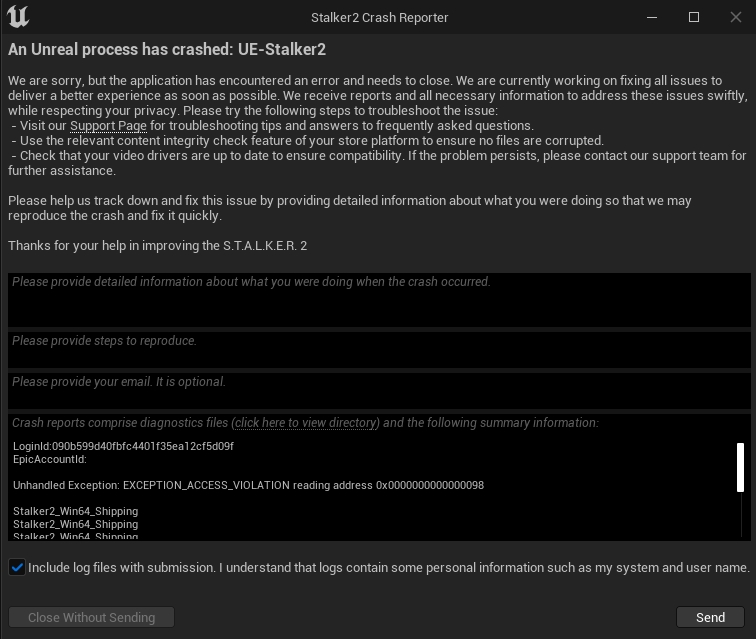Click the 'click here to view directory' link
756x639 pixels.
(x=306, y=423)
